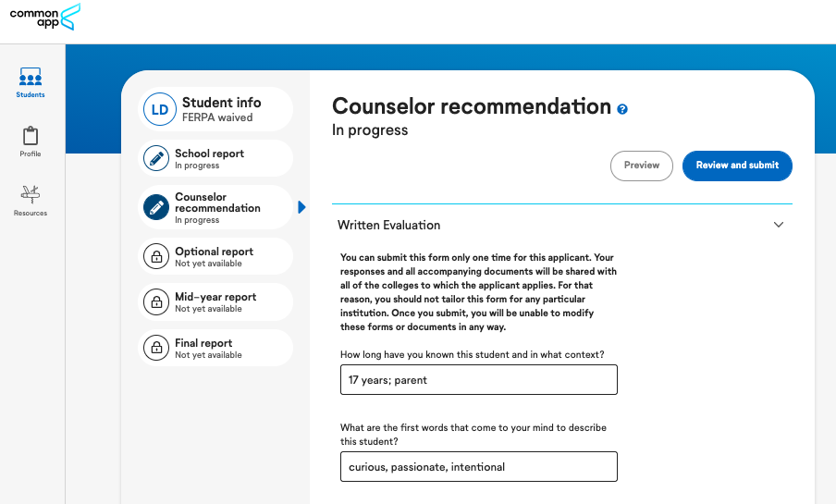
Task: Click the Review and submit button
Action: (x=737, y=166)
